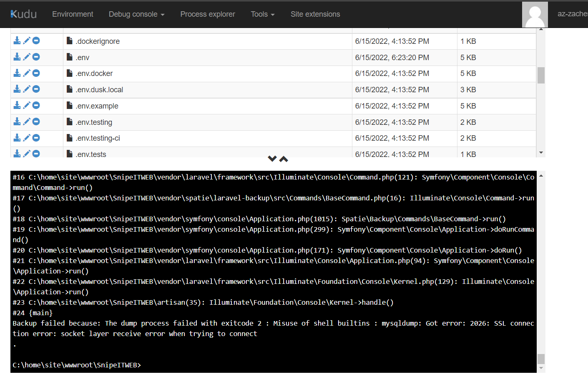This screenshot has height=387, width=588.
Task: Click the Kudu logo
Action: tap(23, 14)
